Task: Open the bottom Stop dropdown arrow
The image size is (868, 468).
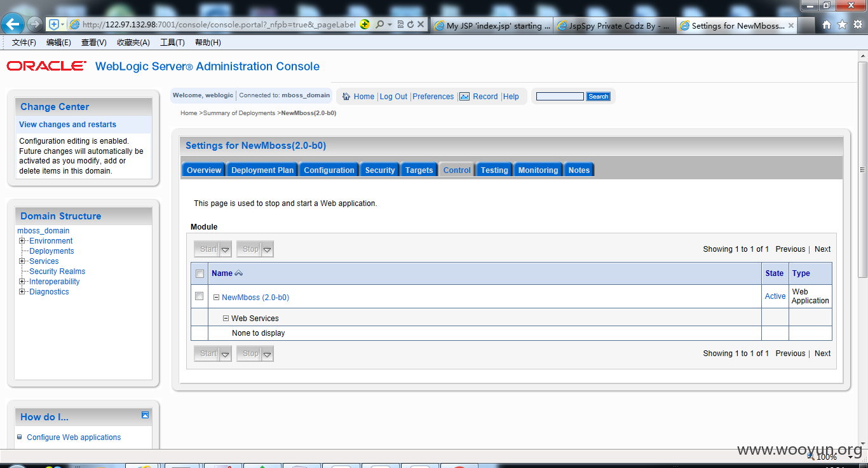Action: pyautogui.click(x=268, y=354)
